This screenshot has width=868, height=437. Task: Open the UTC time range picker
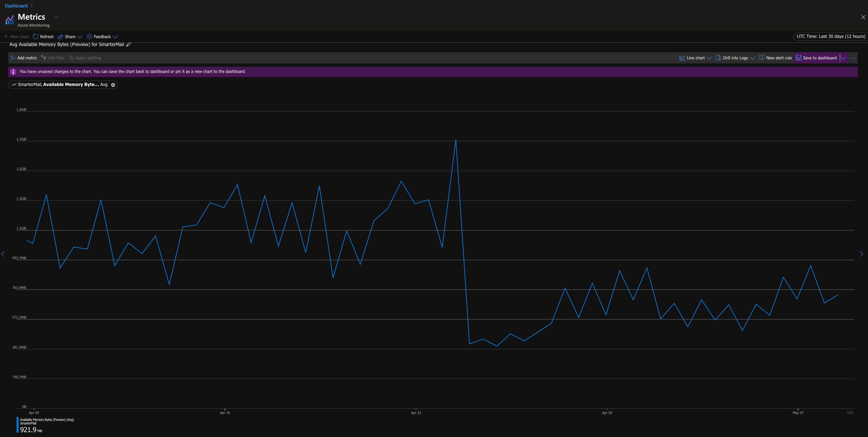click(831, 36)
